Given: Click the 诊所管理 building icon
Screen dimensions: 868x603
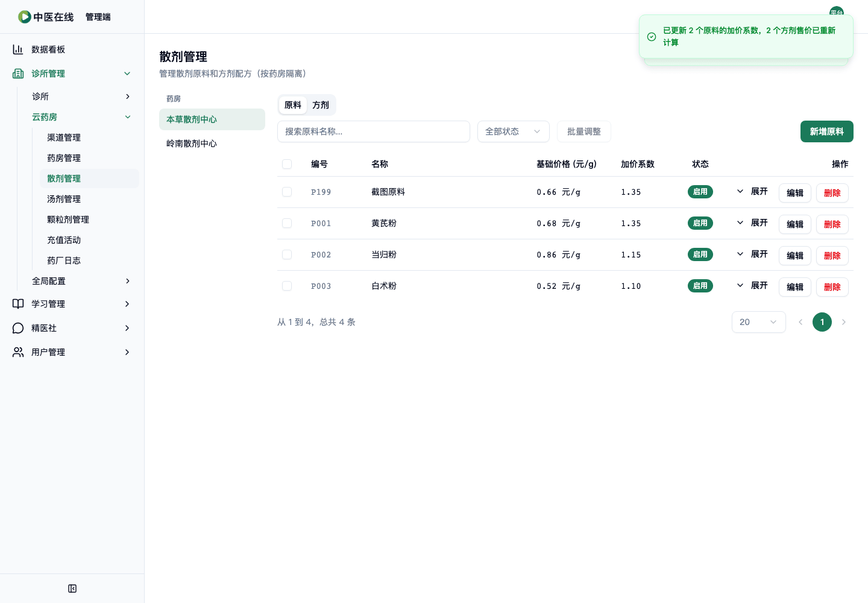Looking at the screenshot, I should [18, 74].
